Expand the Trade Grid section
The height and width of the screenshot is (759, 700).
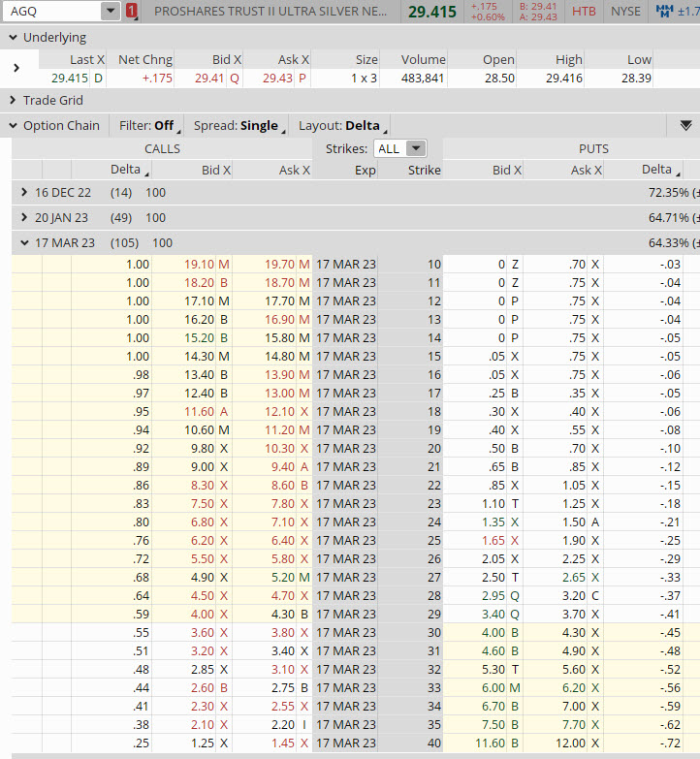pyautogui.click(x=12, y=100)
